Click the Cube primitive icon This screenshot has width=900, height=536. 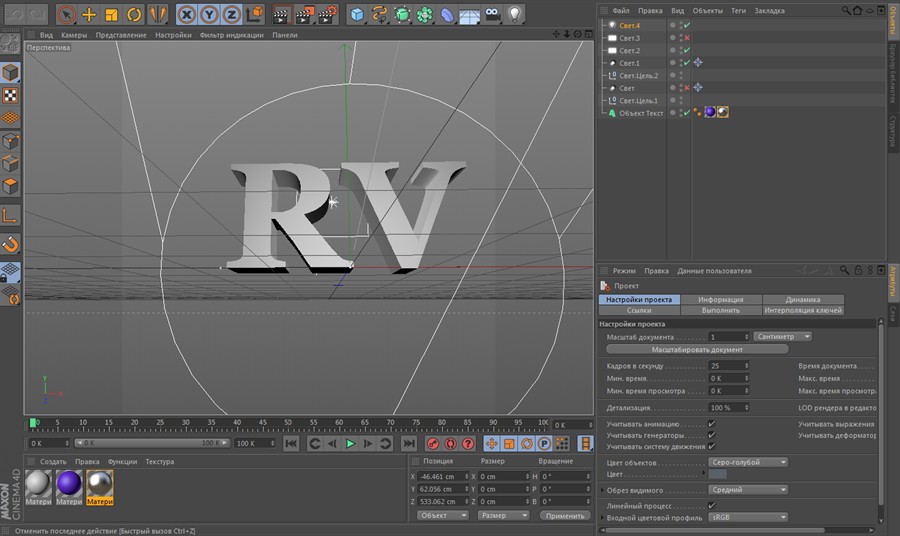tap(357, 14)
